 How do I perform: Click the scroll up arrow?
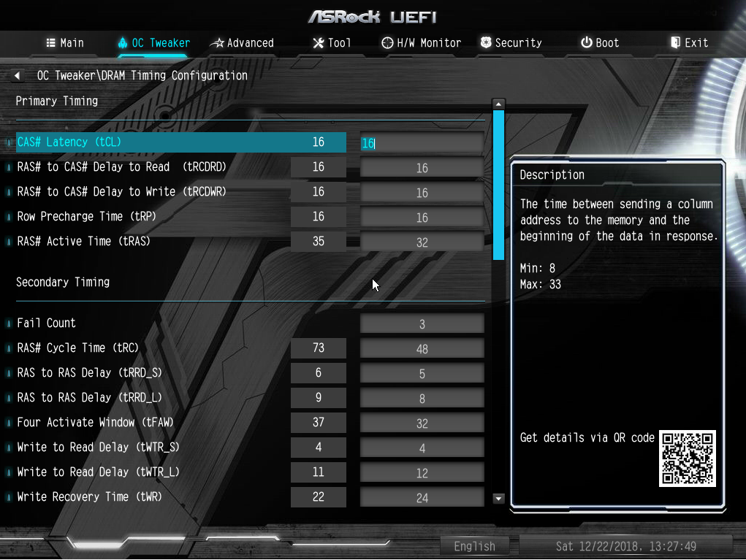tap(498, 104)
